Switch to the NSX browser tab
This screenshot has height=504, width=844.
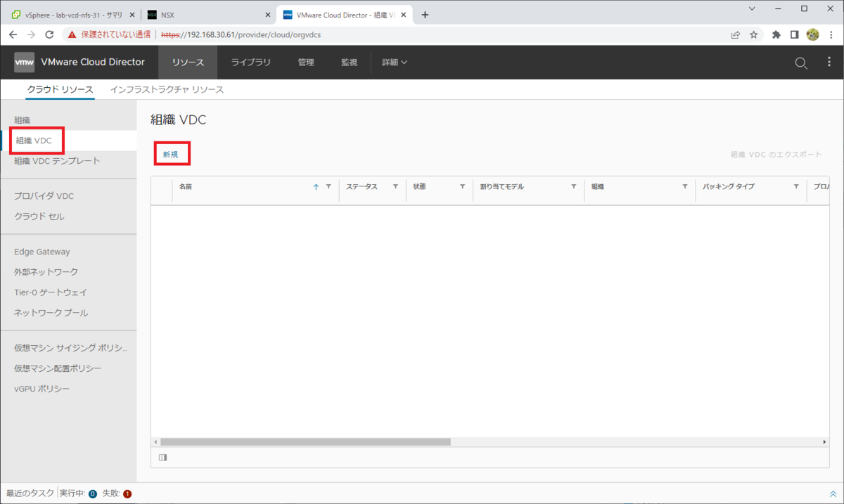[210, 15]
